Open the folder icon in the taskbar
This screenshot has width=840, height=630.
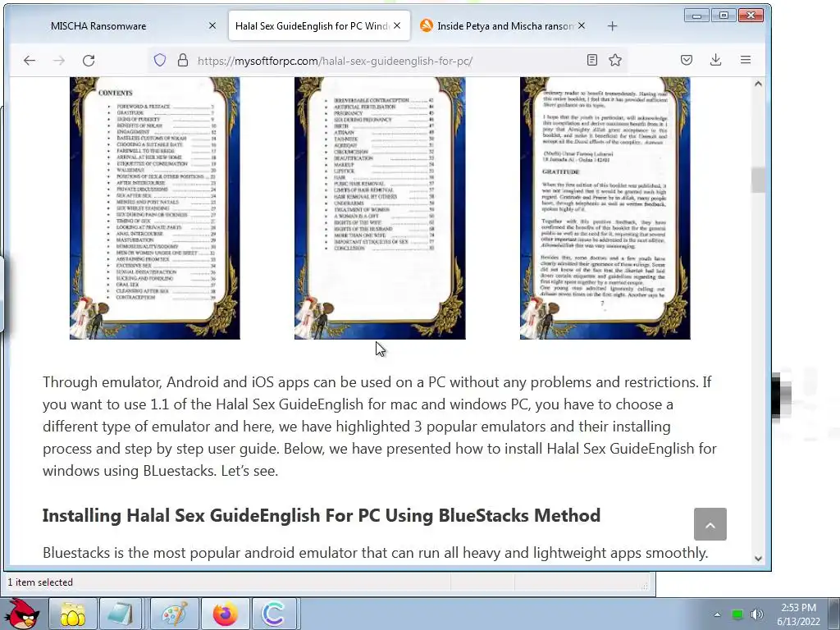click(x=72, y=614)
